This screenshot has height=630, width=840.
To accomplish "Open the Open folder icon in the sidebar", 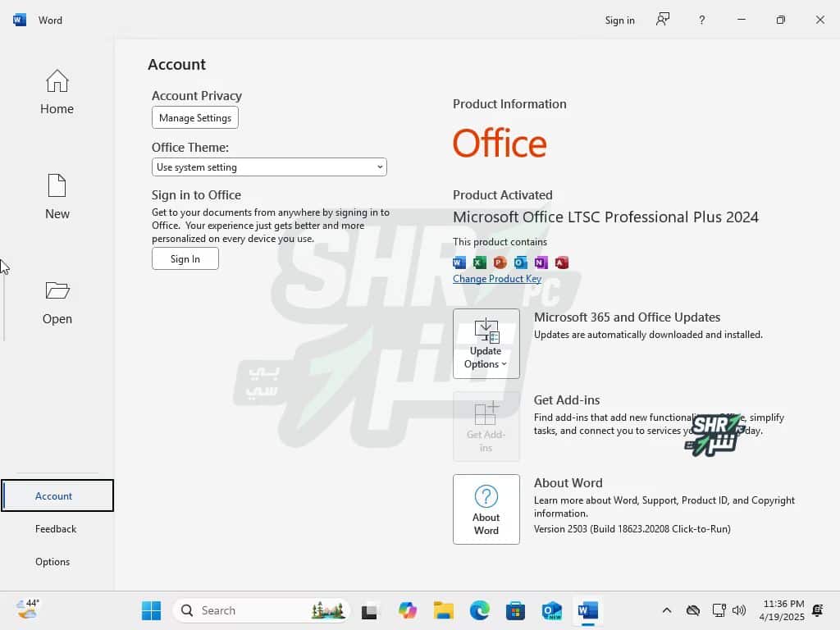I will [57, 290].
